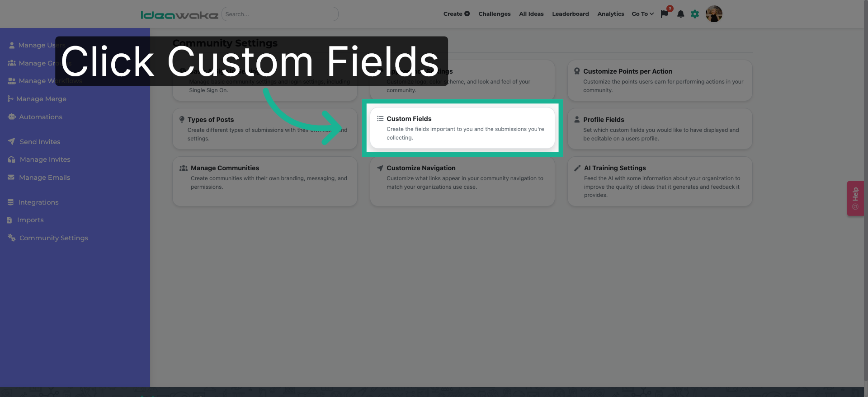
Task: Click the Integrations database icon
Action: [x=10, y=202]
